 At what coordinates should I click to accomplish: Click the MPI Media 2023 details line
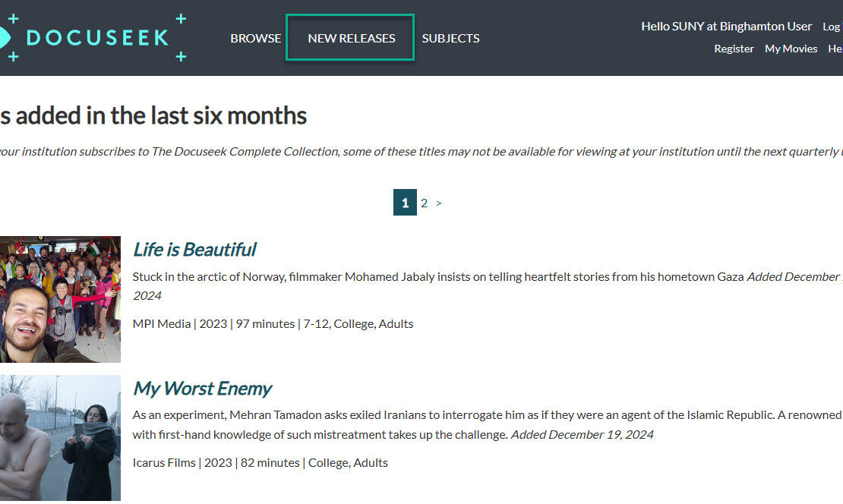coord(273,323)
